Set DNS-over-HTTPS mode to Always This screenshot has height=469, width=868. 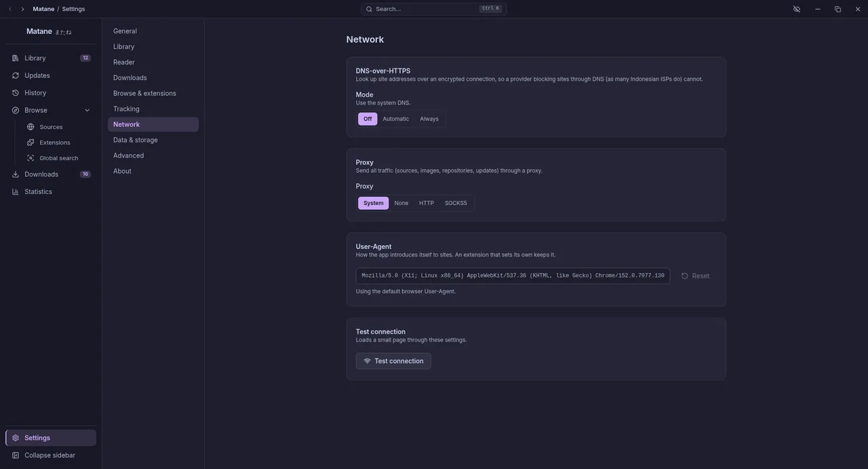coord(429,119)
